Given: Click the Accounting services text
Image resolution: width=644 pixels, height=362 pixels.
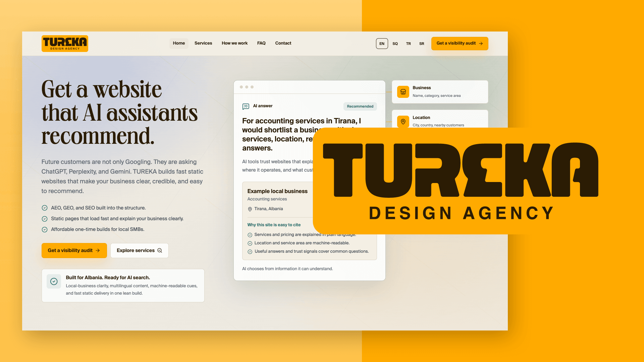Looking at the screenshot, I should 267,199.
